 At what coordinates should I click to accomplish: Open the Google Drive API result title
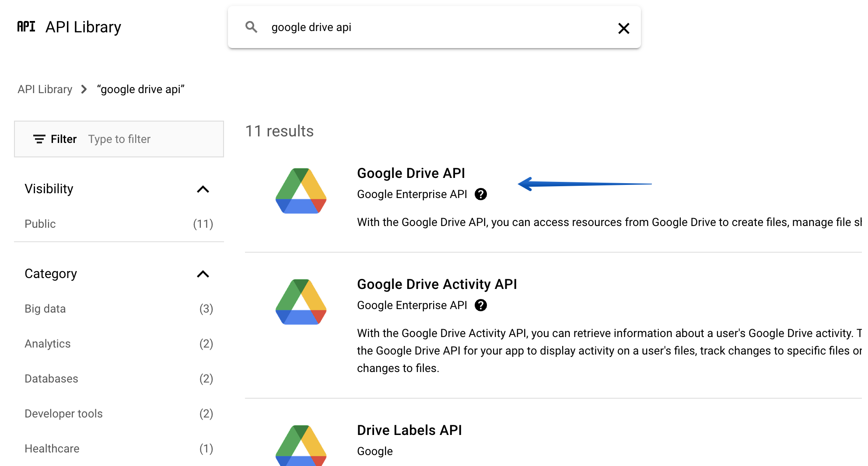tap(411, 173)
